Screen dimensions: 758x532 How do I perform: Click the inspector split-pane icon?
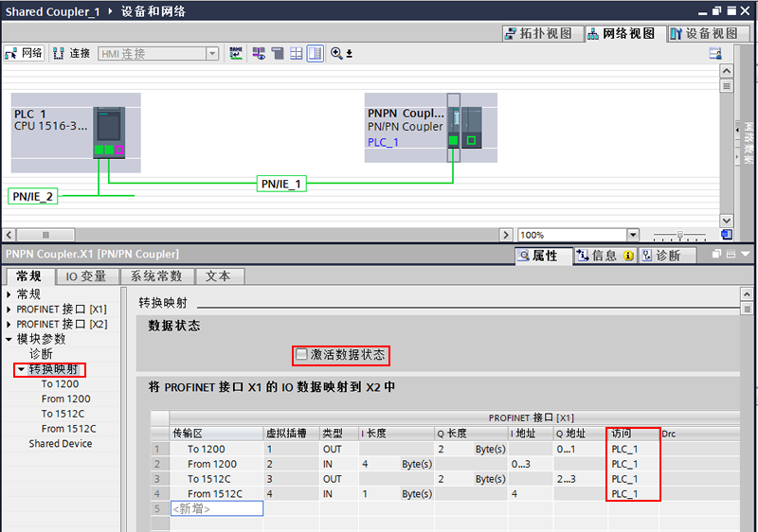(731, 254)
